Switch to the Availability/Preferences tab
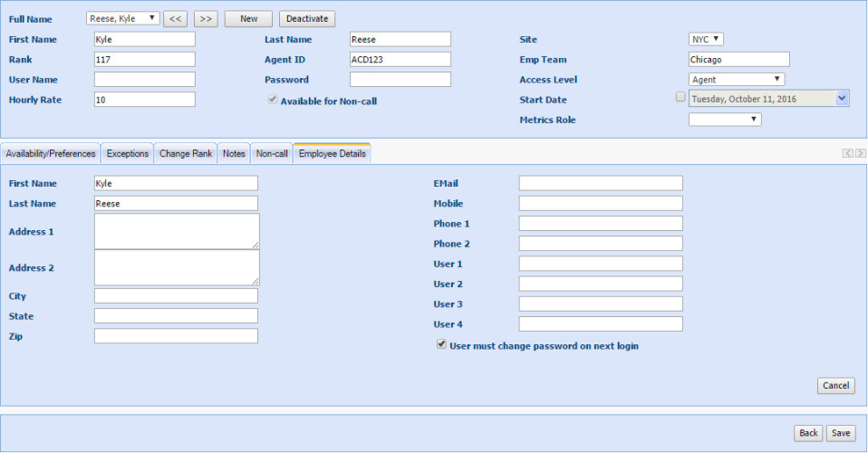The height and width of the screenshot is (453, 868). tap(51, 154)
